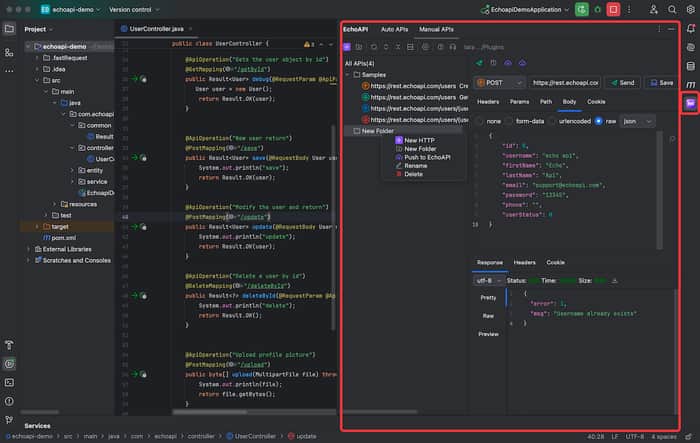Screen dimensions: 700x443
Task: Open the request Headers tab
Action: 488,102
